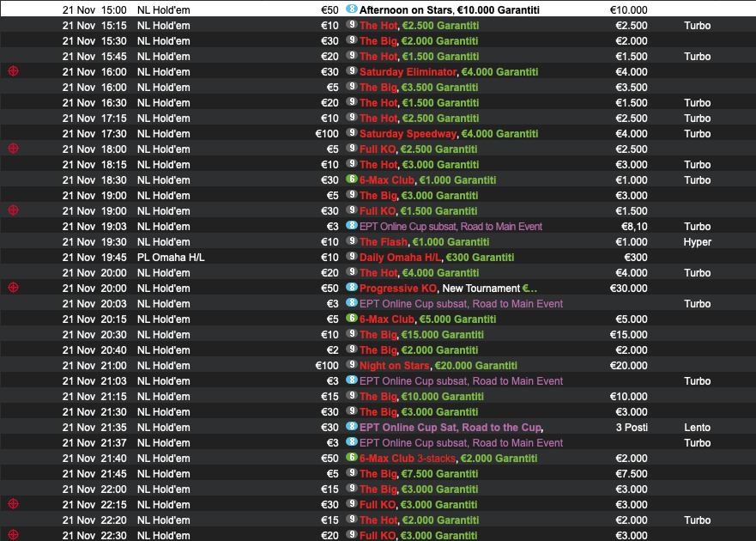Open Saturday Speedway, €4.000 Garantiti tournament
The width and height of the screenshot is (756, 541).
point(449,134)
